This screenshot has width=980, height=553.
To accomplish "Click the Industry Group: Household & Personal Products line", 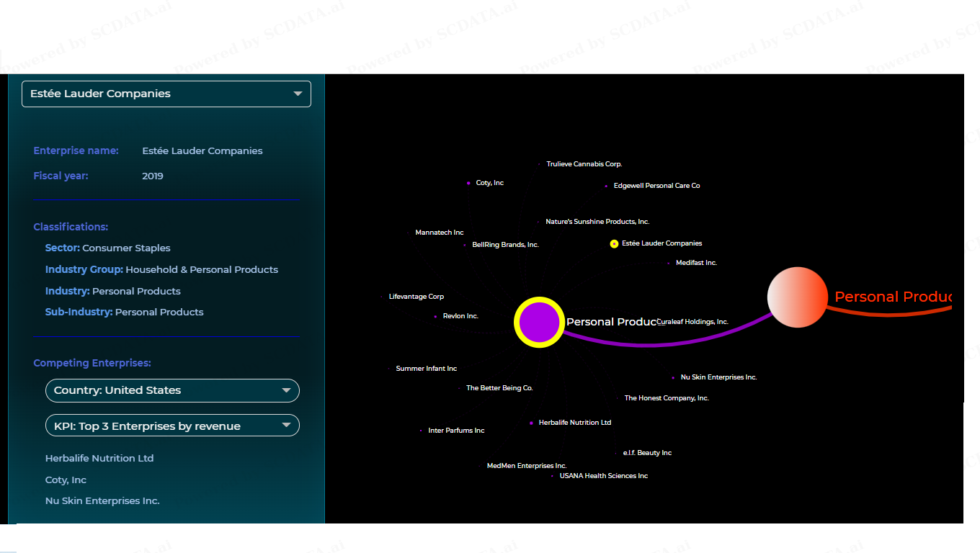I will [161, 270].
